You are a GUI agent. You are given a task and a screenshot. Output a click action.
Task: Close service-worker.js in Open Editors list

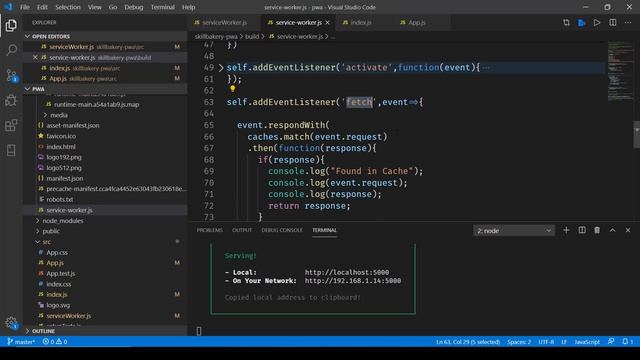click(x=35, y=58)
